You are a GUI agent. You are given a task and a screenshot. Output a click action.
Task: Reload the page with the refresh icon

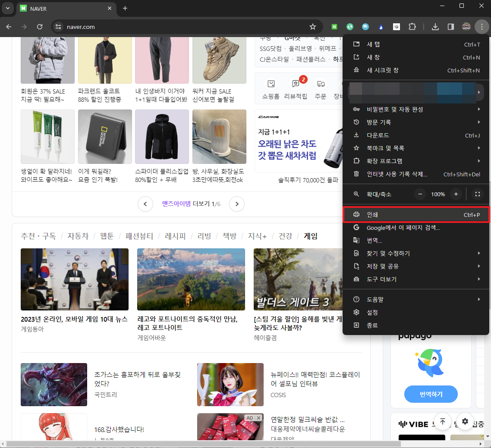tap(40, 27)
